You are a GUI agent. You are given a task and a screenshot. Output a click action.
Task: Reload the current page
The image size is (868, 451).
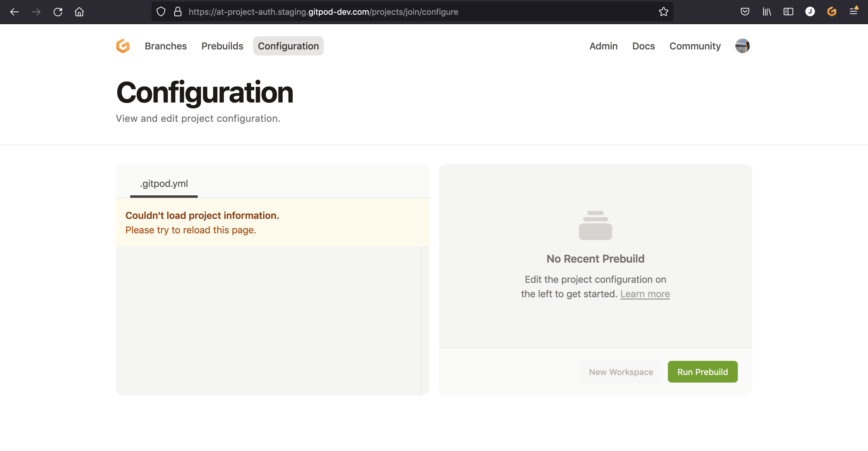(x=58, y=12)
